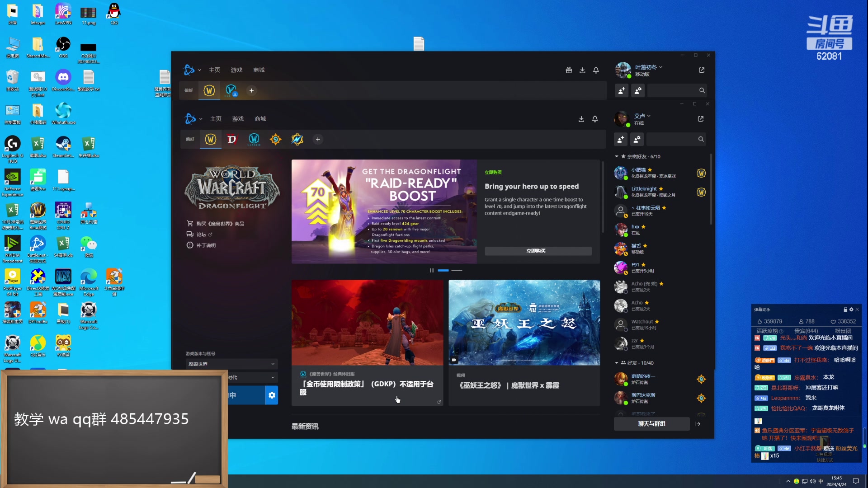Switch to the second carousel slide indicator
The image size is (868, 488).
tap(457, 270)
